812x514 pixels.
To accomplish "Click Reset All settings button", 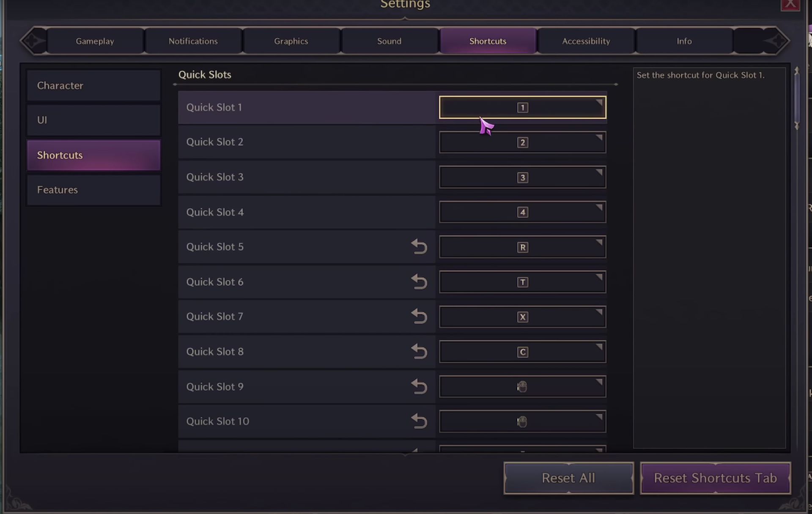I will (568, 477).
